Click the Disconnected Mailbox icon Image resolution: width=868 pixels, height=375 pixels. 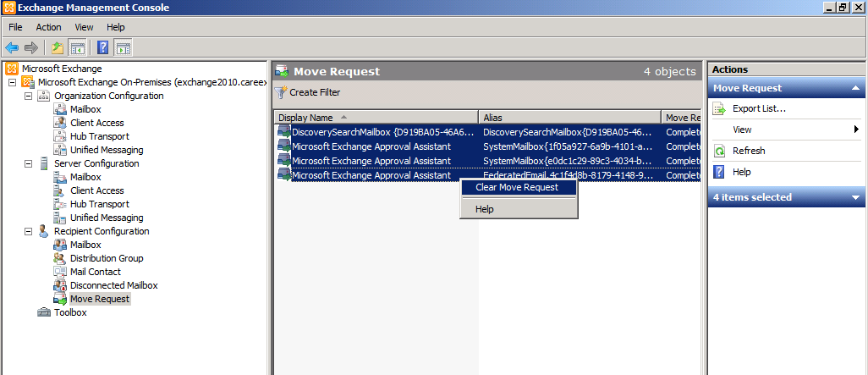pos(60,285)
